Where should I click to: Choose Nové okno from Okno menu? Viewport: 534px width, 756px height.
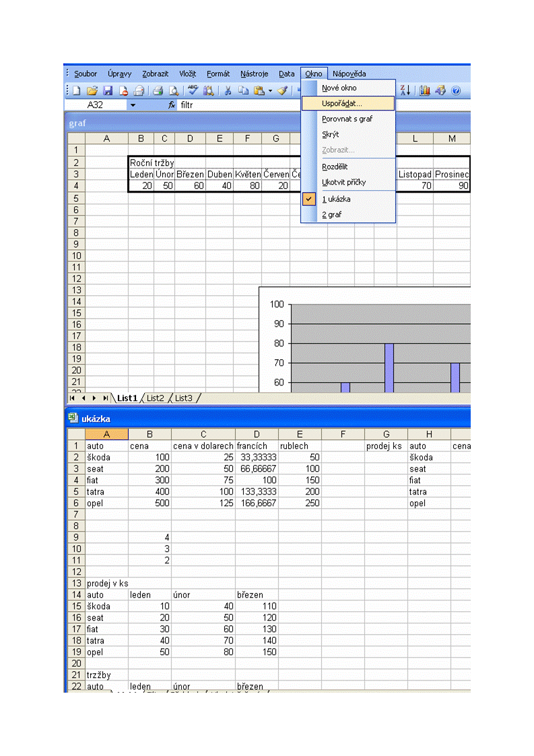(x=348, y=88)
